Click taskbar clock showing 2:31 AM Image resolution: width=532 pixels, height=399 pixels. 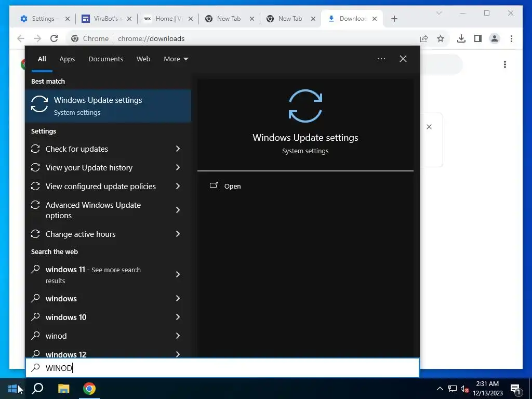point(487,389)
